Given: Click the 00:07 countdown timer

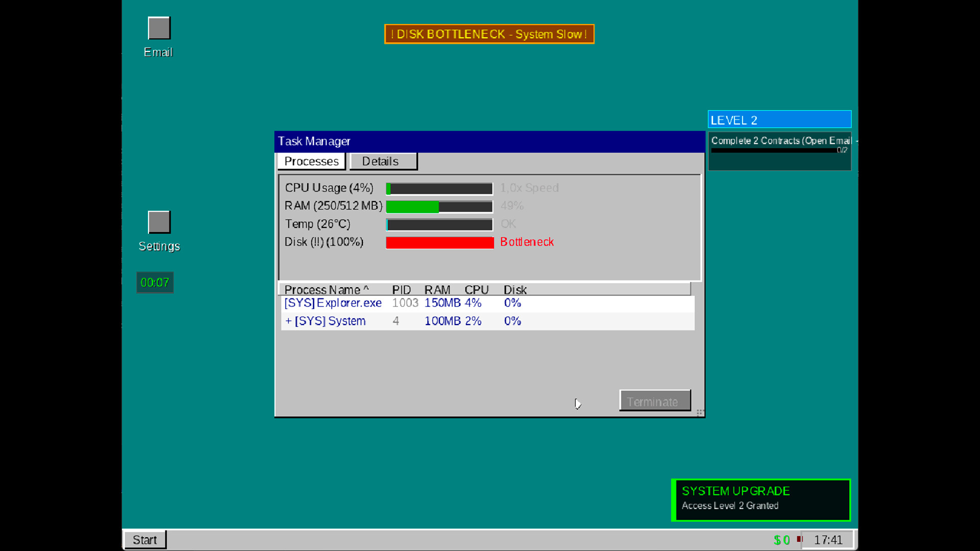Looking at the screenshot, I should tap(155, 282).
